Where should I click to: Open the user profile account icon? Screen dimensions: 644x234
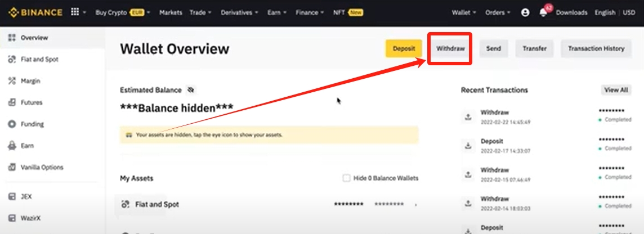point(525,13)
